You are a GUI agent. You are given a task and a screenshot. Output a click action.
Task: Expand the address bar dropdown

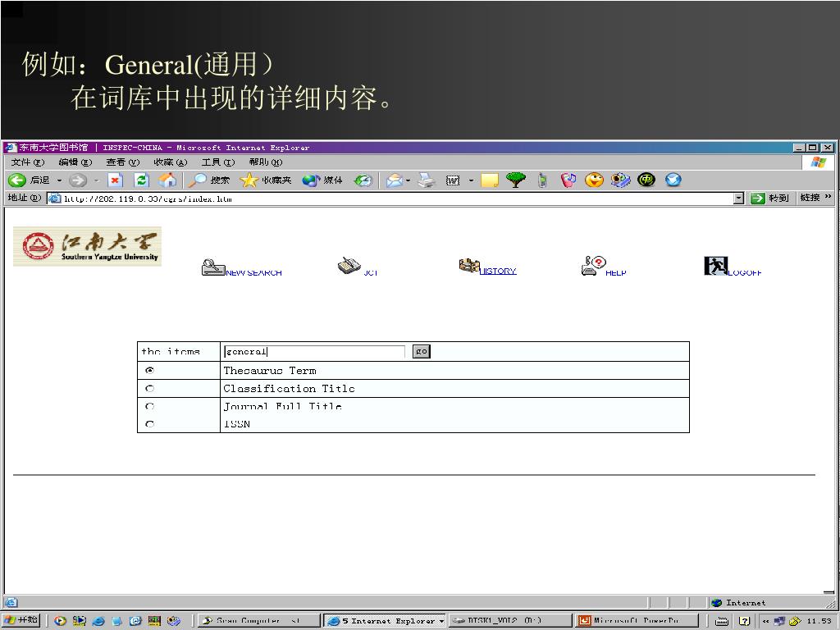(x=738, y=199)
